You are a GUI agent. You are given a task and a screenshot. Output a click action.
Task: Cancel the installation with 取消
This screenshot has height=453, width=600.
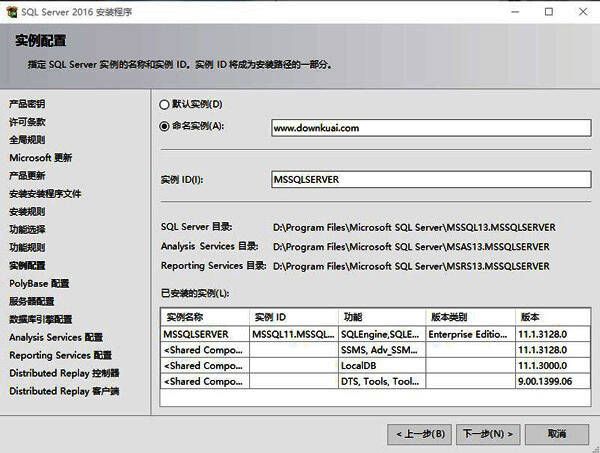click(x=557, y=433)
